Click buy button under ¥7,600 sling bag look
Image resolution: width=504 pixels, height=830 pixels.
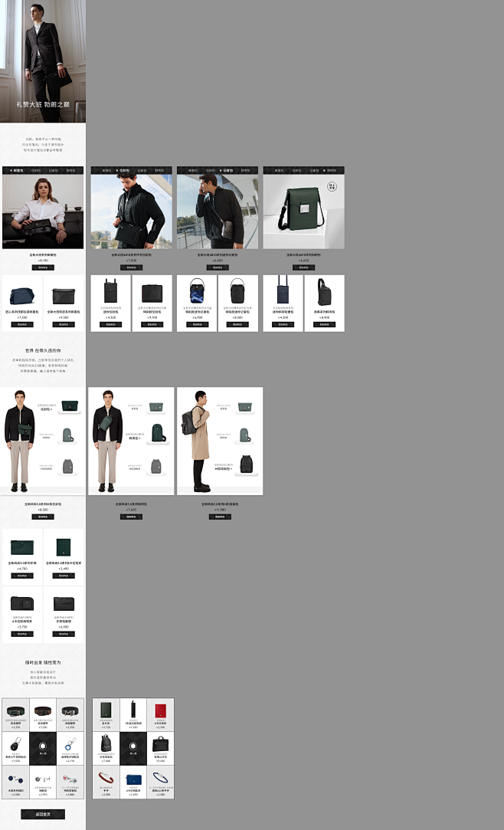click(131, 517)
